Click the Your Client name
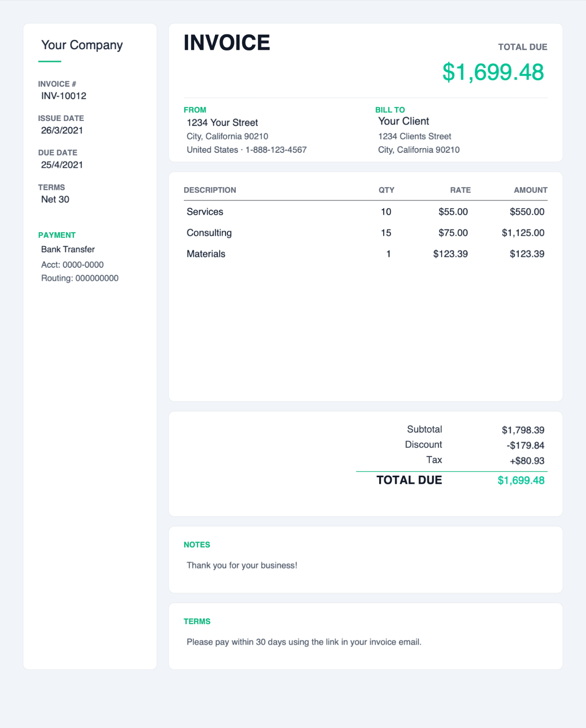This screenshot has width=586, height=728. pyautogui.click(x=404, y=121)
